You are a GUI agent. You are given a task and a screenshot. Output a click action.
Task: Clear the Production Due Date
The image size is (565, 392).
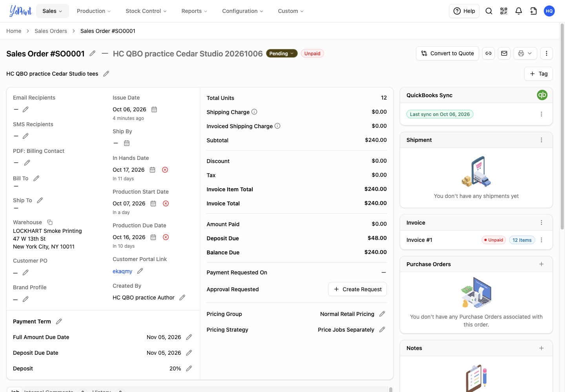coord(166,237)
